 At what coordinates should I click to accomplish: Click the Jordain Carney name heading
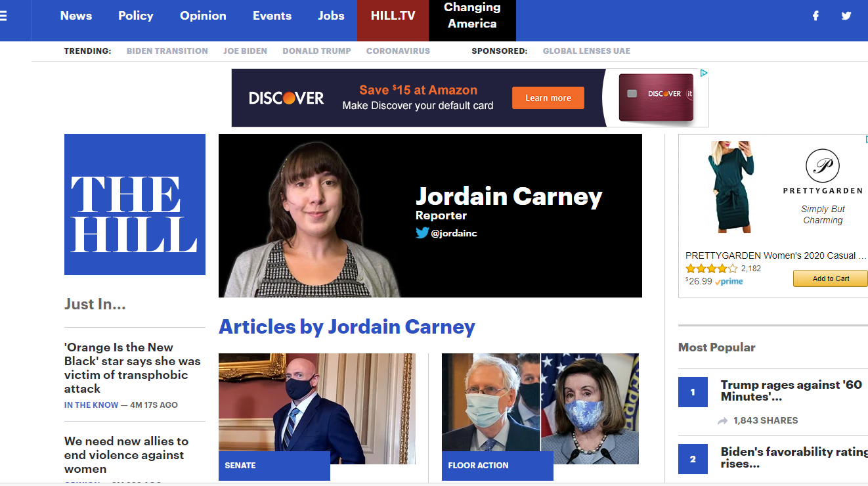[x=509, y=196]
